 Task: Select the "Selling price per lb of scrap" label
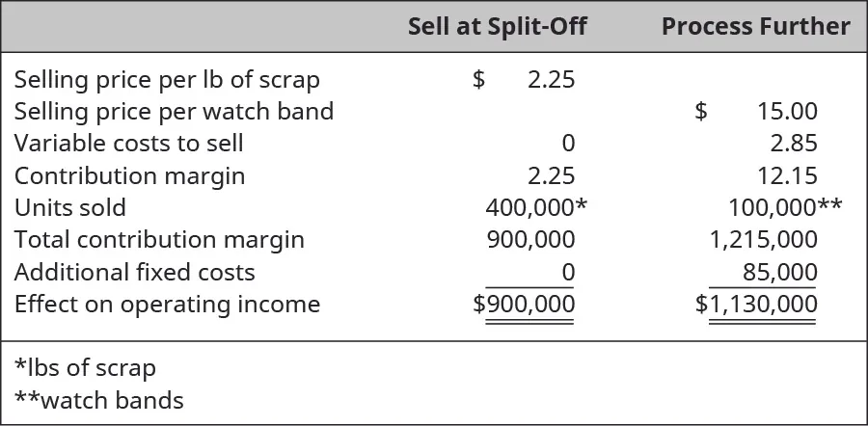point(167,79)
